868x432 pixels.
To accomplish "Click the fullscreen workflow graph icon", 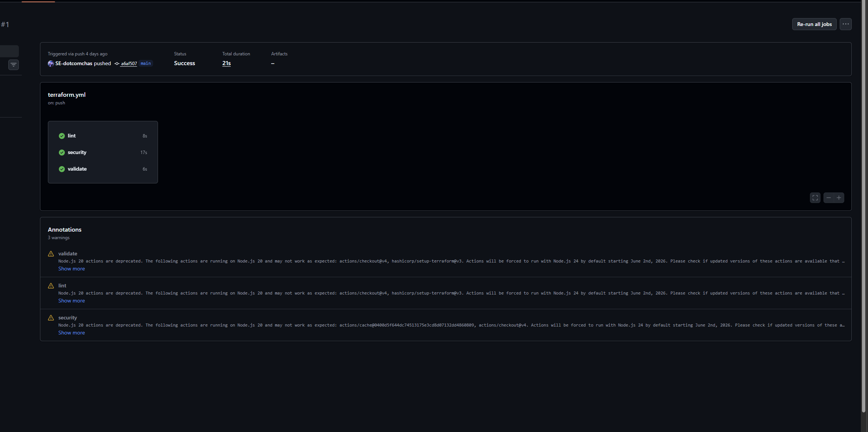I will point(815,198).
